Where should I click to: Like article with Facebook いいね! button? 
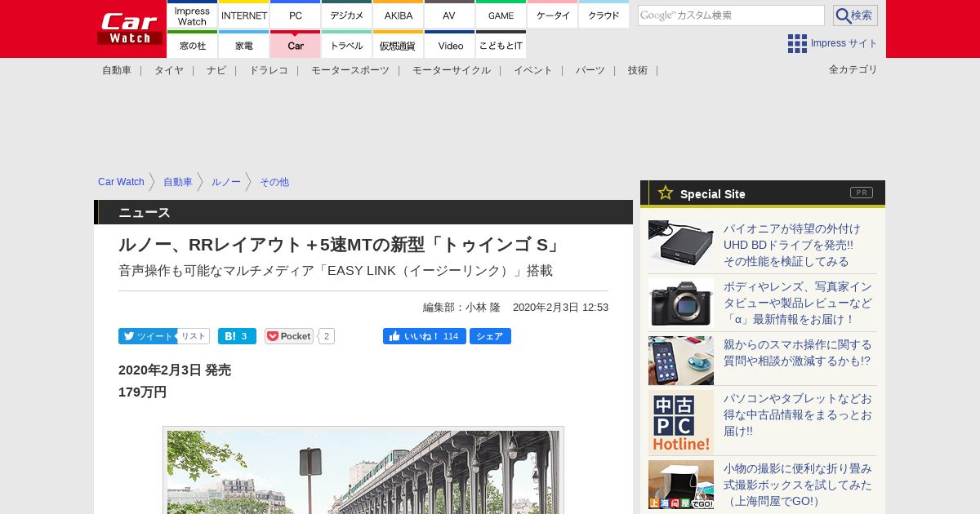[424, 336]
